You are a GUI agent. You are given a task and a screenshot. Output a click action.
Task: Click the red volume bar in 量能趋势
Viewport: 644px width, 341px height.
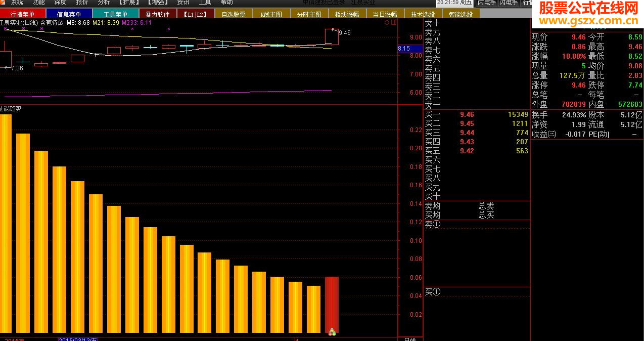coord(332,305)
